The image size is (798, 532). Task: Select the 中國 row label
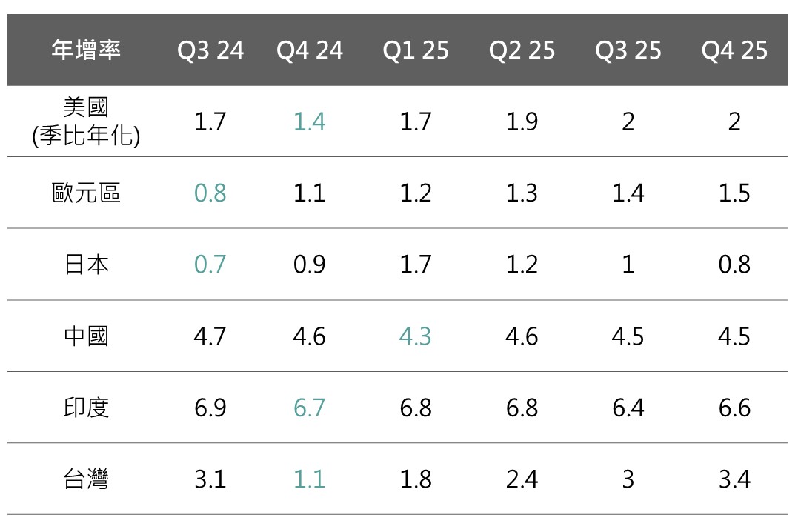(x=86, y=336)
